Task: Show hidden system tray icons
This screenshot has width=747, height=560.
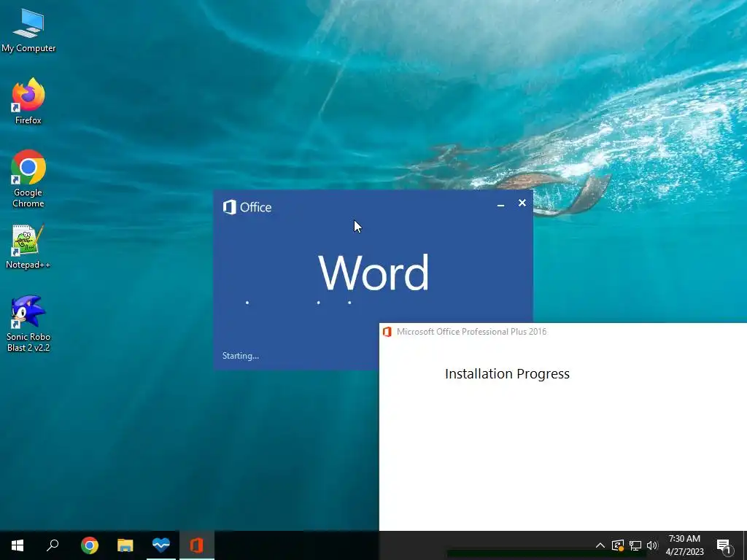Action: pos(600,545)
